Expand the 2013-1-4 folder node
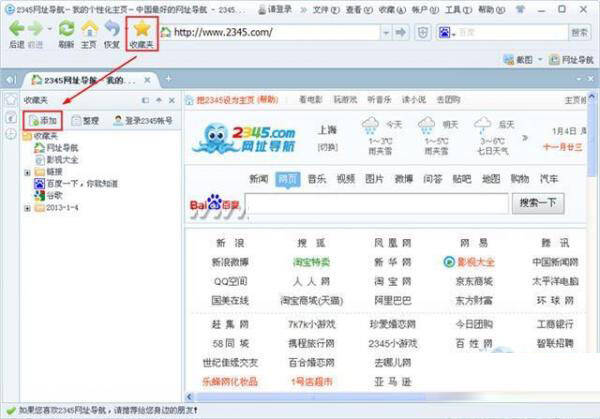 [27, 208]
